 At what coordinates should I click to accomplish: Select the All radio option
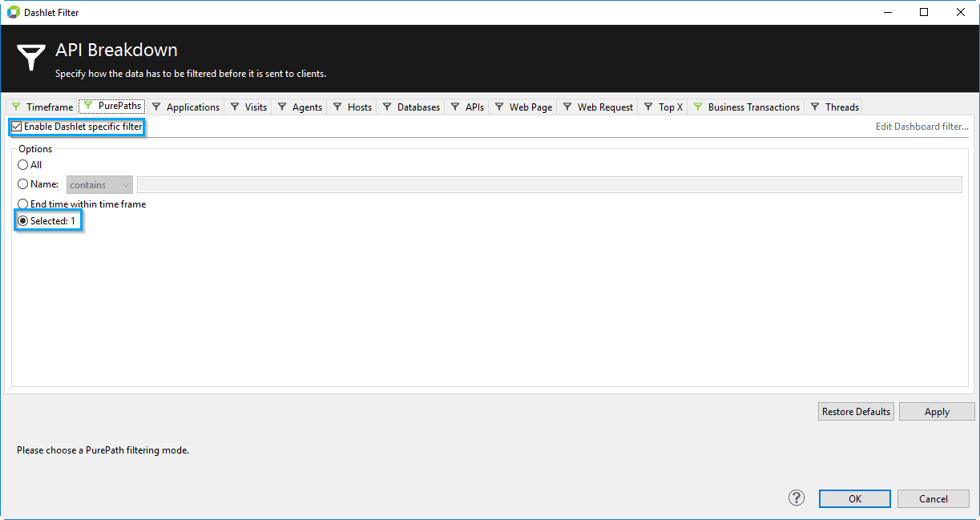click(23, 165)
